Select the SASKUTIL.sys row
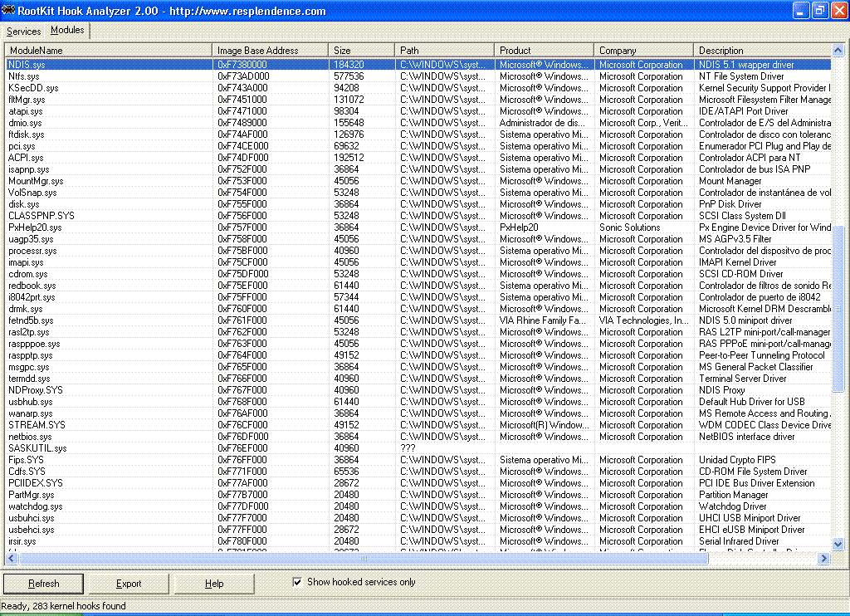850x616 pixels. pos(418,448)
